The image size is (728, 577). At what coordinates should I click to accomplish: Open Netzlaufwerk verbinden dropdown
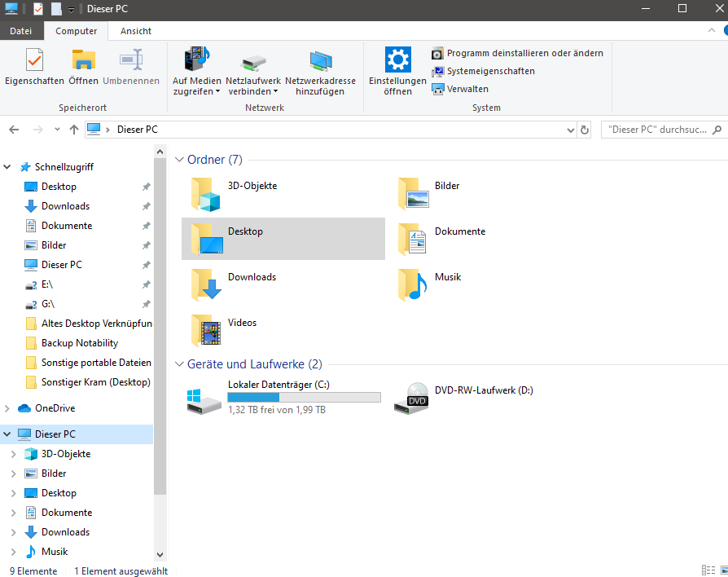(x=253, y=71)
